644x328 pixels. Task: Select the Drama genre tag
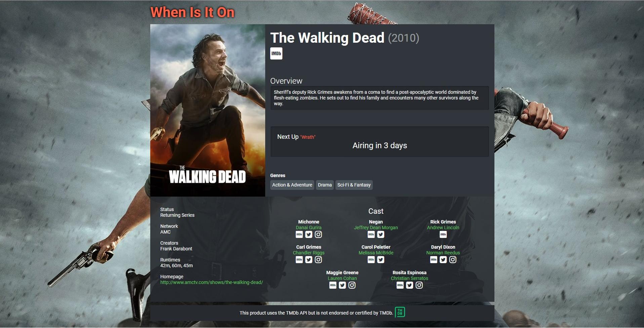325,185
